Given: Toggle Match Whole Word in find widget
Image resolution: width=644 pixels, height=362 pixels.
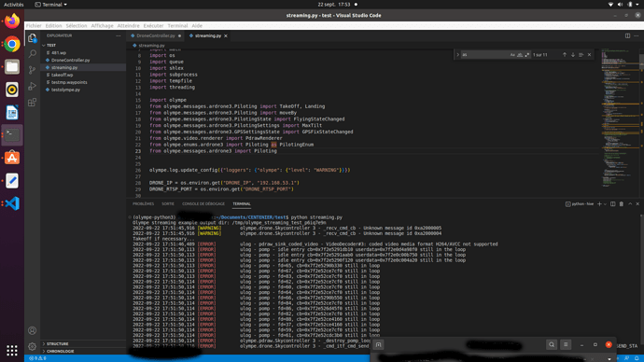Looking at the screenshot, I should (520, 55).
